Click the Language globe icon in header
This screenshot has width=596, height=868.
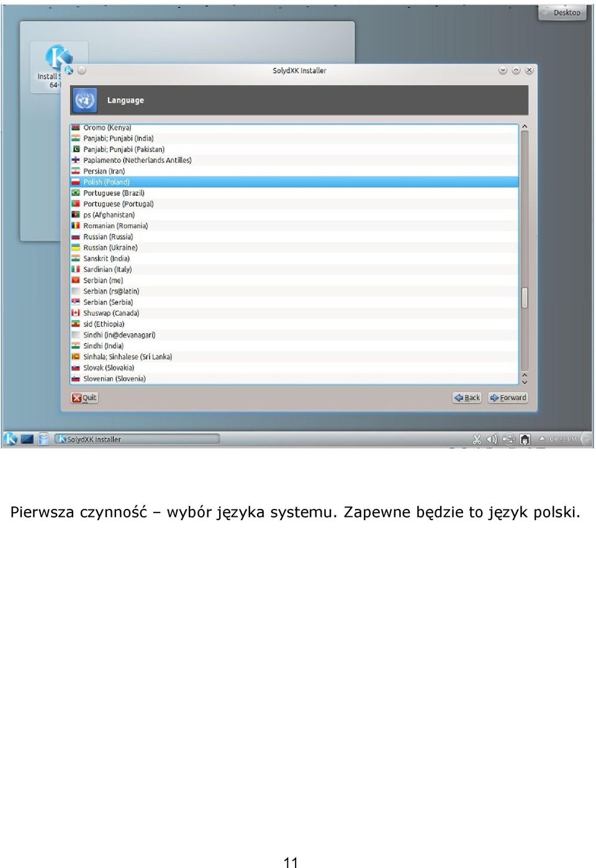click(x=85, y=100)
